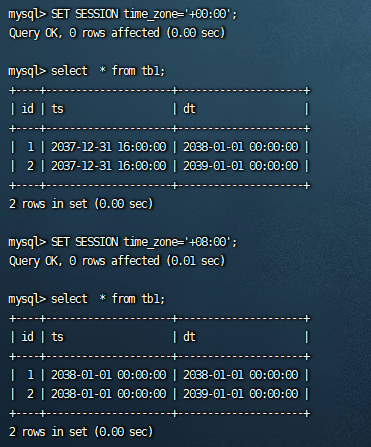Click the 'Query OK' line showing 0.01 sec

(117, 261)
